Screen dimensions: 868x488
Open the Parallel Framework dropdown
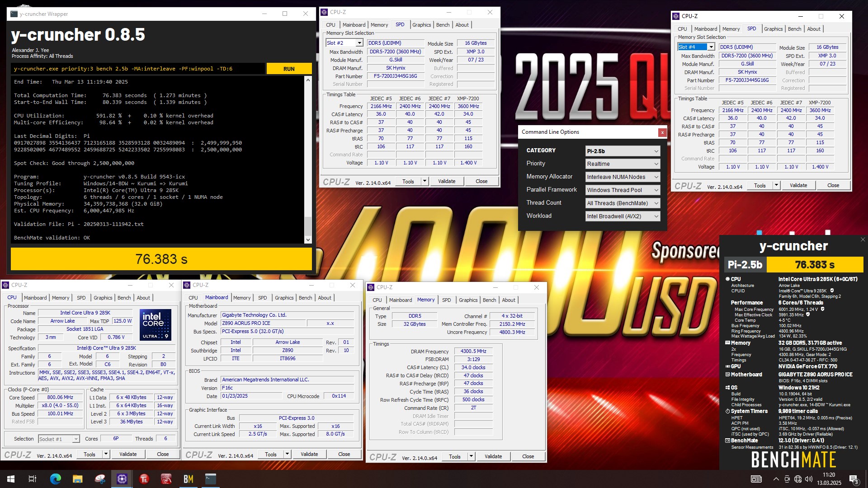point(623,190)
